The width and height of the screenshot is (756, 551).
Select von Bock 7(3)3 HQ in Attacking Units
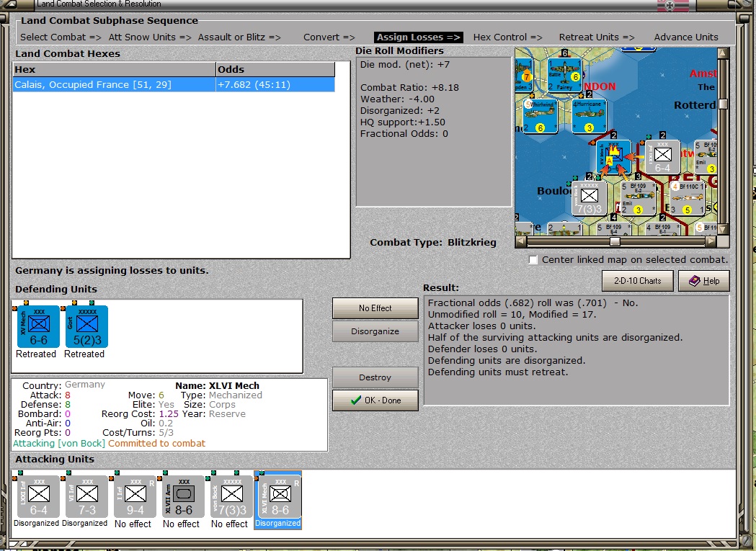pos(231,496)
